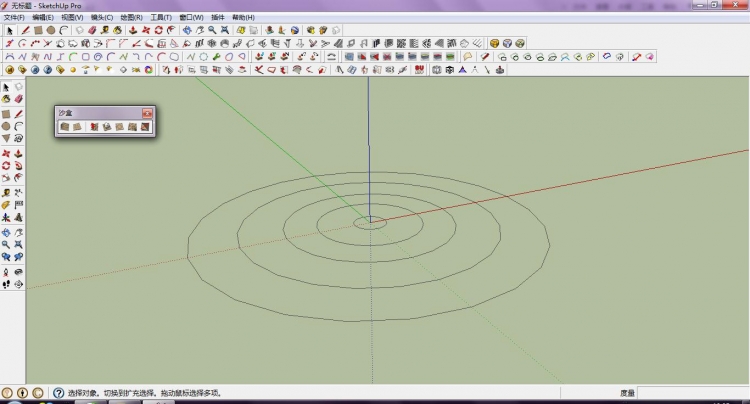Select Position Camera tool in left palette
Image resolution: width=750 pixels, height=404 pixels.
click(x=6, y=272)
